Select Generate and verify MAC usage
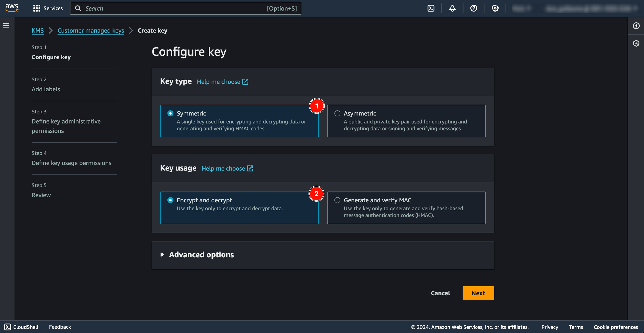The width and height of the screenshot is (644, 333). pyautogui.click(x=406, y=208)
